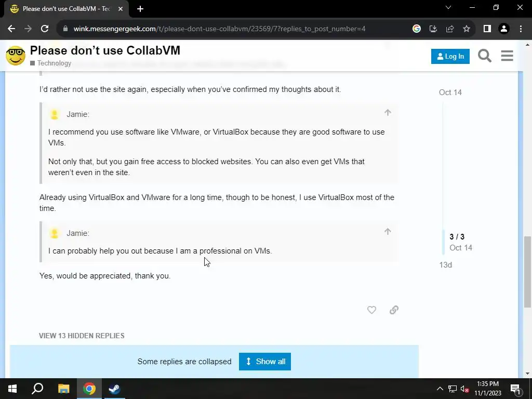Open the 'Please don't use CollabVM' topic title
Screen dimensions: 532x399
click(x=105, y=50)
